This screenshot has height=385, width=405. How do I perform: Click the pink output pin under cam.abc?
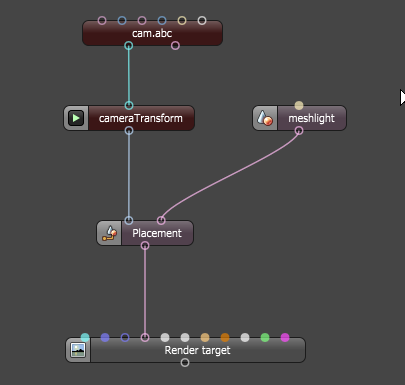pyautogui.click(x=175, y=46)
